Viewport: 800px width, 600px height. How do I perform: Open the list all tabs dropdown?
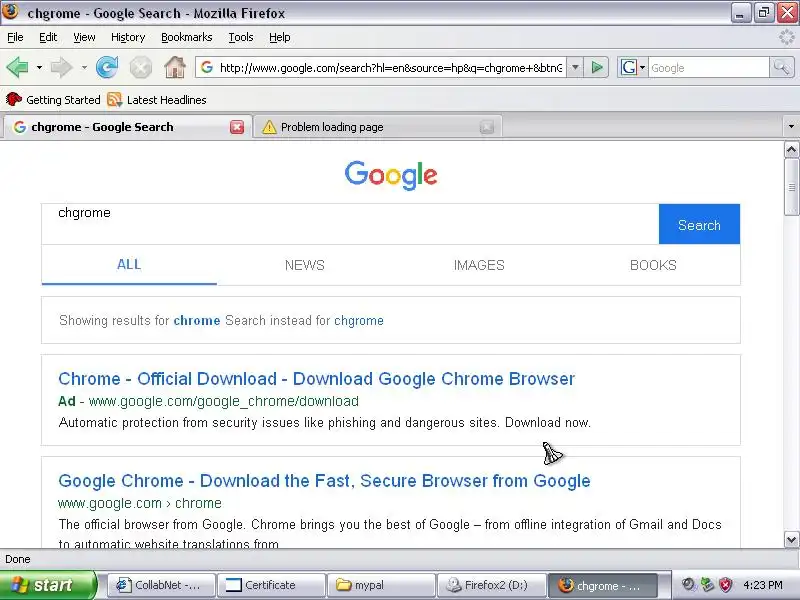[x=791, y=127]
